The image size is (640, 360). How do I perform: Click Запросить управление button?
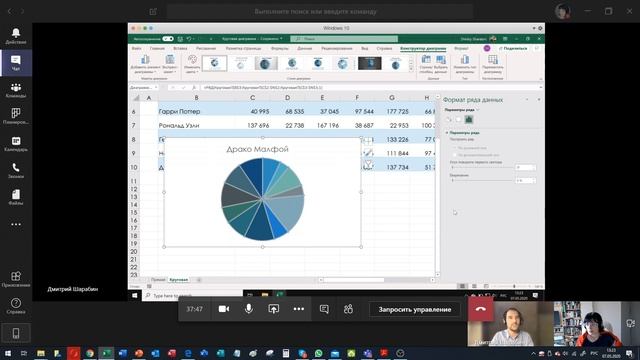(x=414, y=309)
